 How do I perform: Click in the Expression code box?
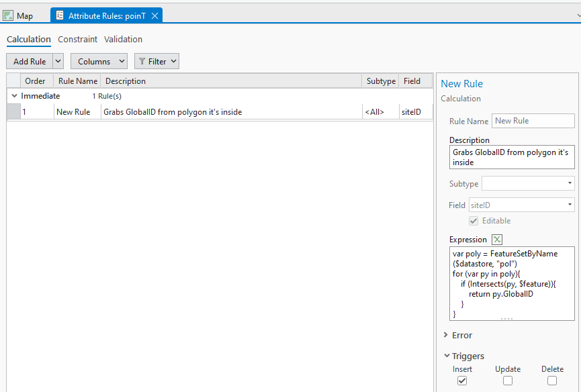(512, 283)
